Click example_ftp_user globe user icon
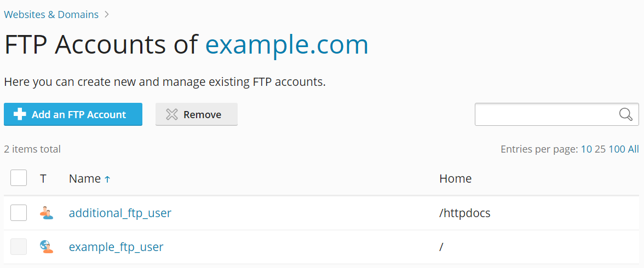This screenshot has width=644, height=268. pyautogui.click(x=47, y=247)
